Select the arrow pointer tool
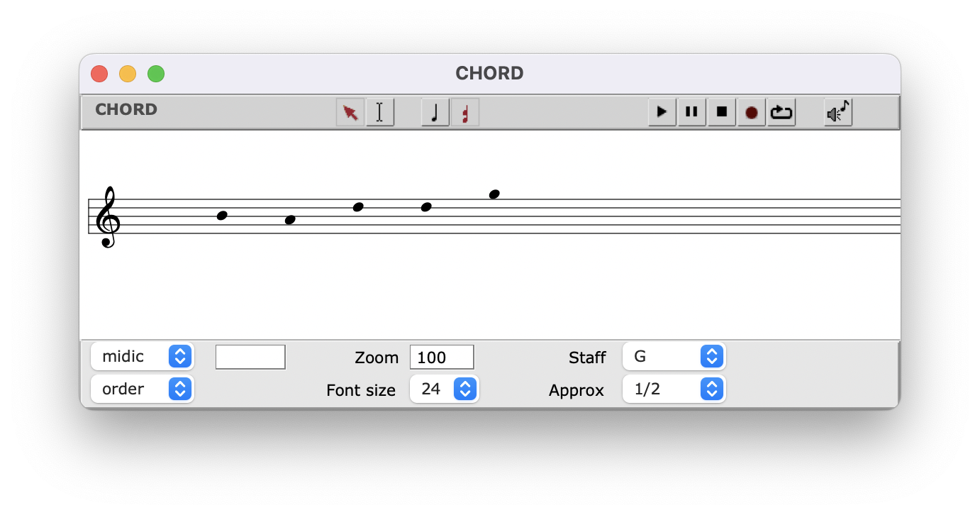The height and width of the screenshot is (515, 980). (x=350, y=112)
